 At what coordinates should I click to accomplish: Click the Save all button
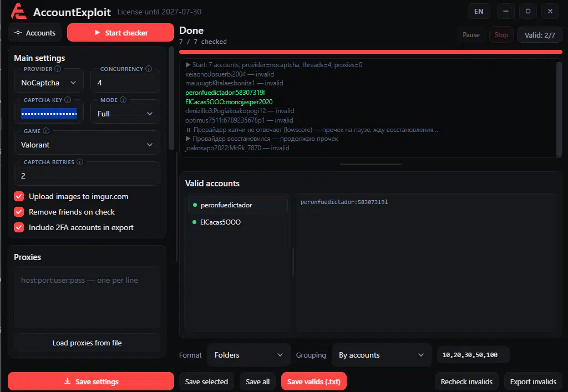coord(257,381)
